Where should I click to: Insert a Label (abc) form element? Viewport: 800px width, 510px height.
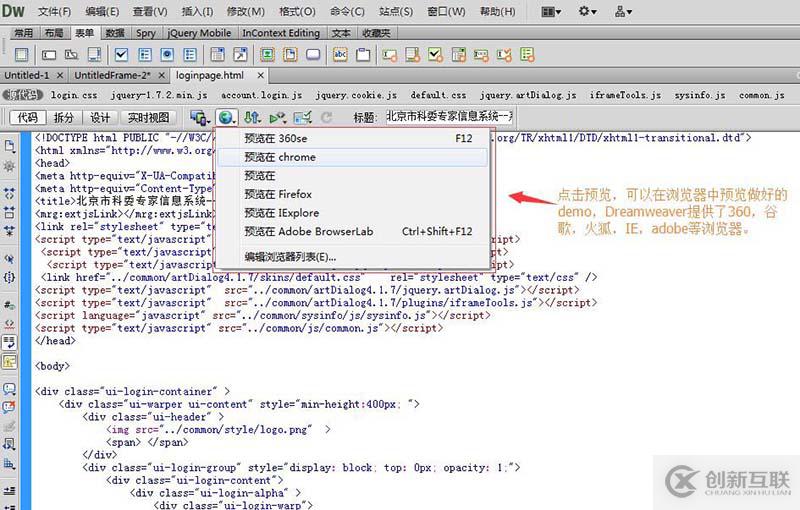(340, 55)
